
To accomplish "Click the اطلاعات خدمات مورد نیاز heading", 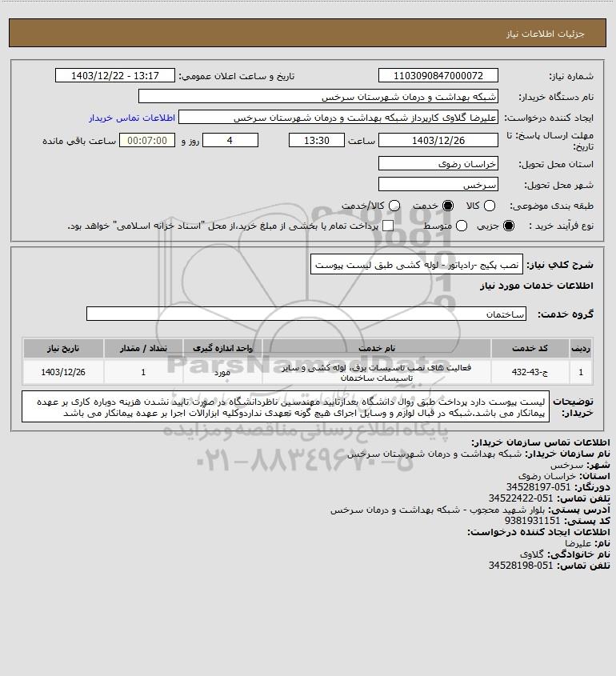I will coord(537,286).
